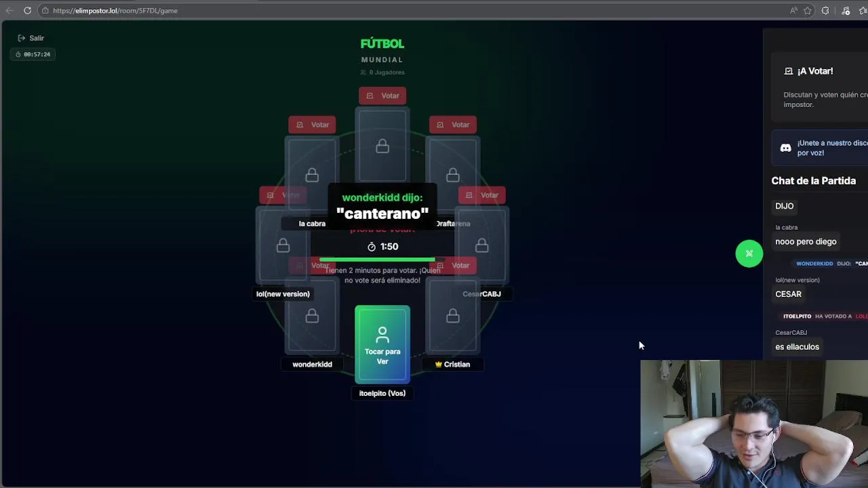The image size is (868, 488).
Task: Click the "canterano" quoted word popup
Action: coord(382,214)
